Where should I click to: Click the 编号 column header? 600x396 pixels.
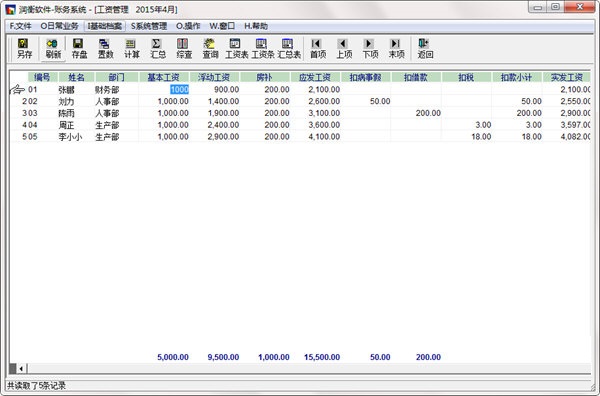42,77
